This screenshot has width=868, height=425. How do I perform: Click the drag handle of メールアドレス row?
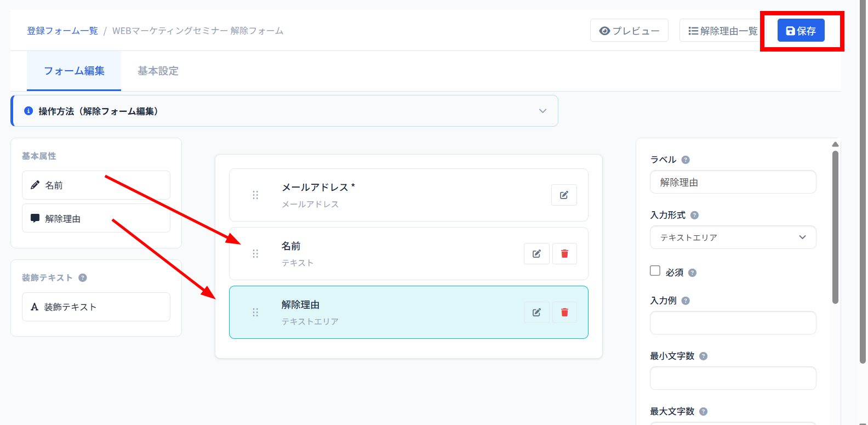255,195
